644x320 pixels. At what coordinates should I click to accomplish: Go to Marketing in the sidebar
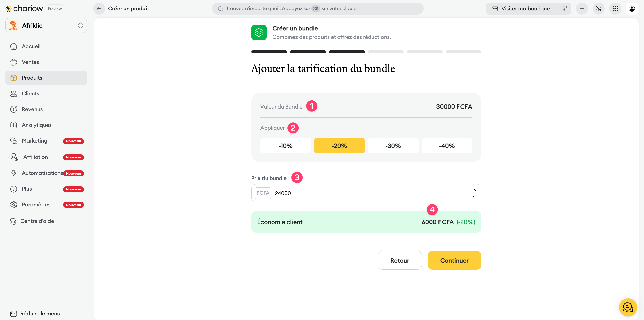tap(35, 141)
